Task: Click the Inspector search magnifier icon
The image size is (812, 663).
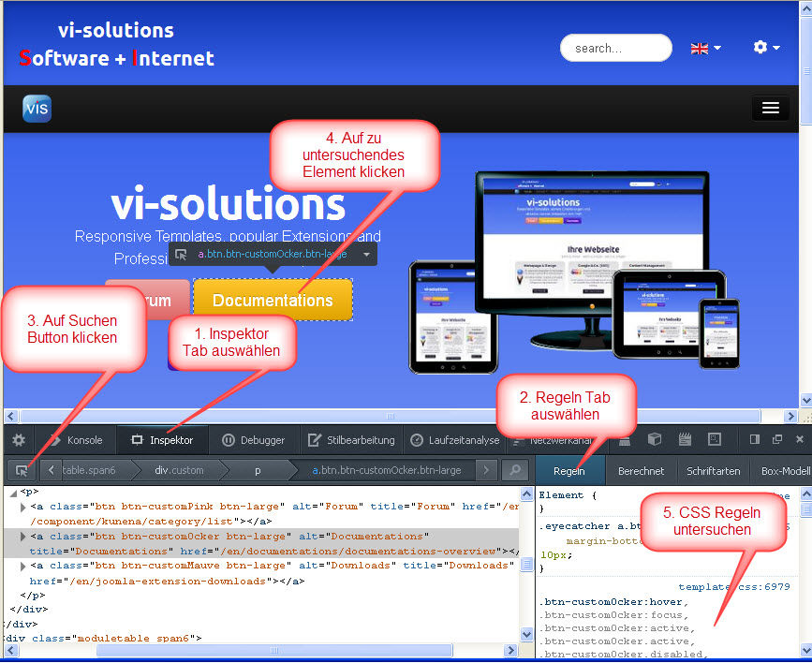Action: pos(515,471)
